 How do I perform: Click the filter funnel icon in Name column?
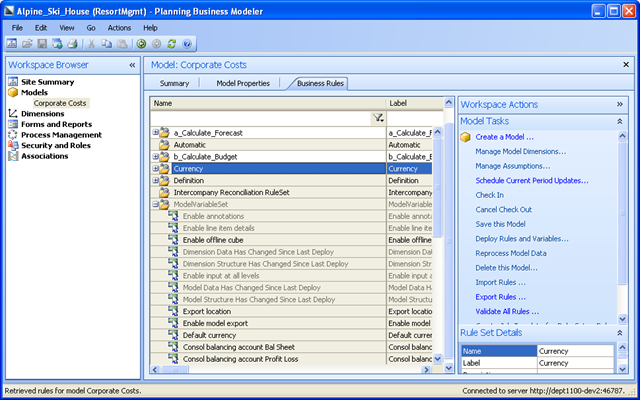[x=378, y=118]
